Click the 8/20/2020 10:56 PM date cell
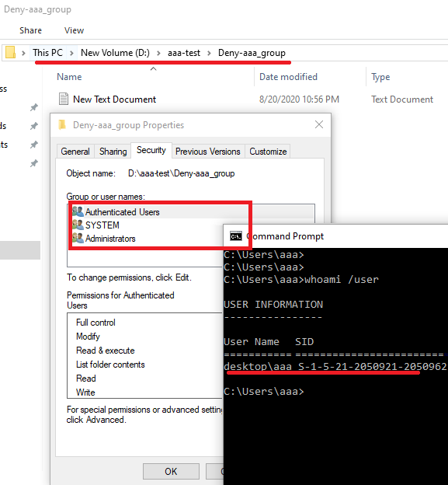Viewport: 448px width, 485px height. (x=299, y=99)
